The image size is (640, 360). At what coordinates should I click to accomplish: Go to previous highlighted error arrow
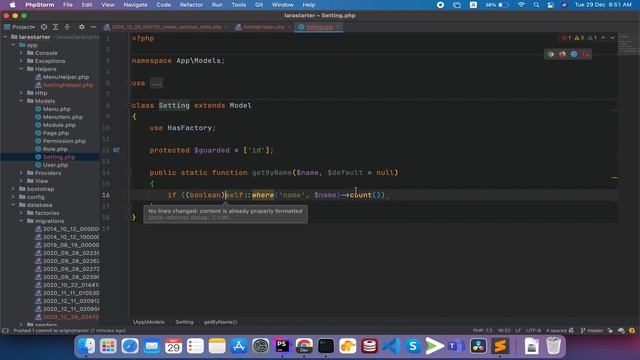point(603,38)
